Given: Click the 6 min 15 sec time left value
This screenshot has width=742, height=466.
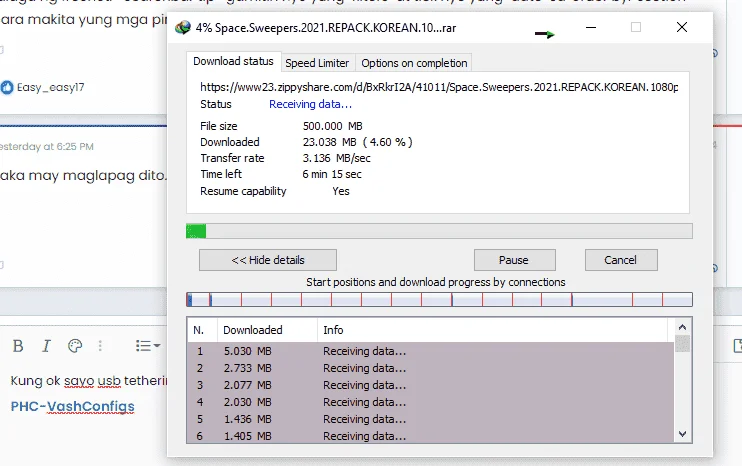Looking at the screenshot, I should 332,174.
